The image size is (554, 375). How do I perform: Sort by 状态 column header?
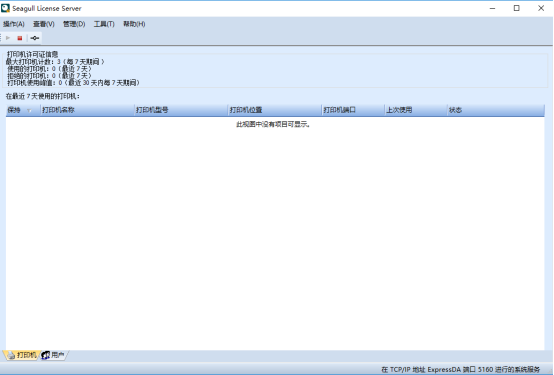tap(496, 110)
